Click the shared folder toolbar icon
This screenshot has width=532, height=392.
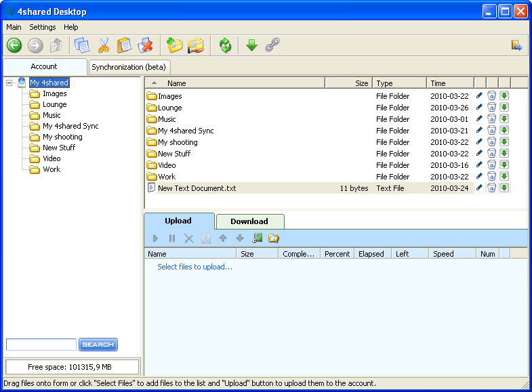[196, 45]
